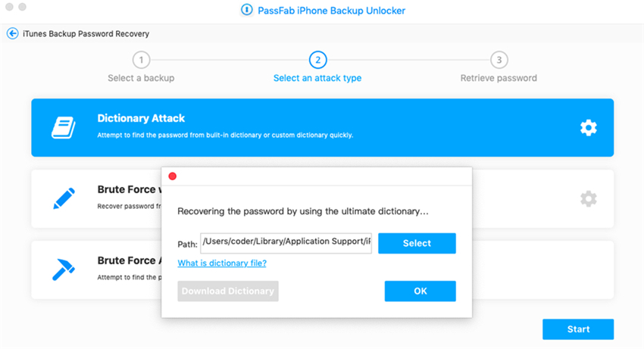Click the Retrieve password step label
Screen dimensions: 644x349
[499, 78]
